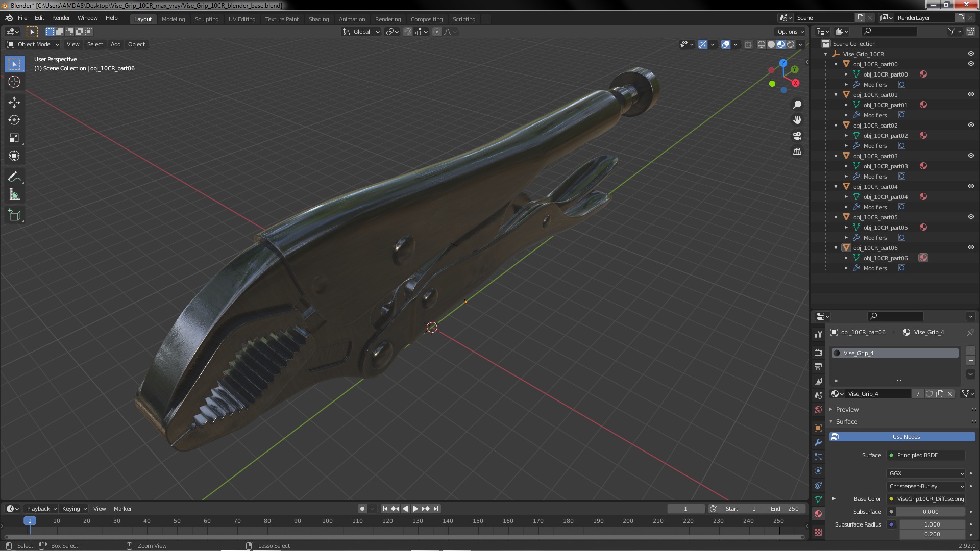Activate the Rotate tool

click(14, 120)
